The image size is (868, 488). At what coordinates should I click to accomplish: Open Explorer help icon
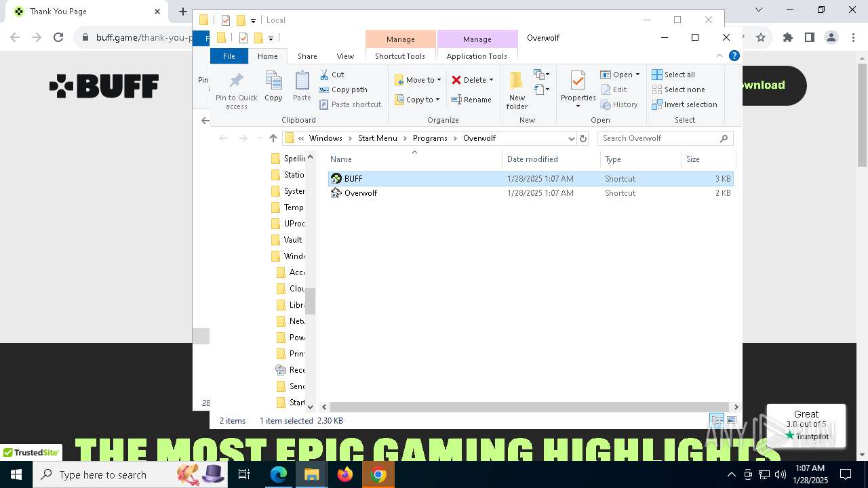click(x=734, y=56)
